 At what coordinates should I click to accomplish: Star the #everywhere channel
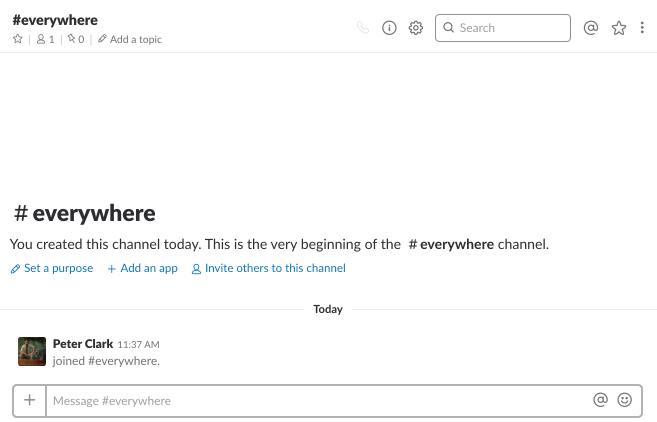pos(18,39)
